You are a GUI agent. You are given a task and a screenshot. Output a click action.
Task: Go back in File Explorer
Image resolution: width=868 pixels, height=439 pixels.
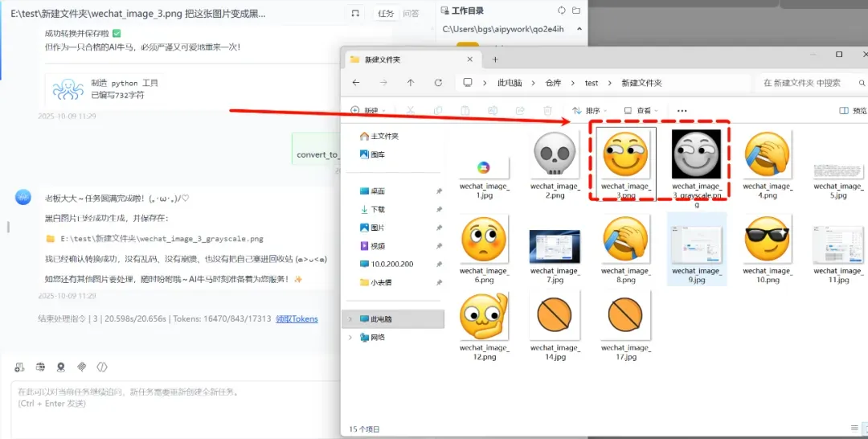pos(356,83)
